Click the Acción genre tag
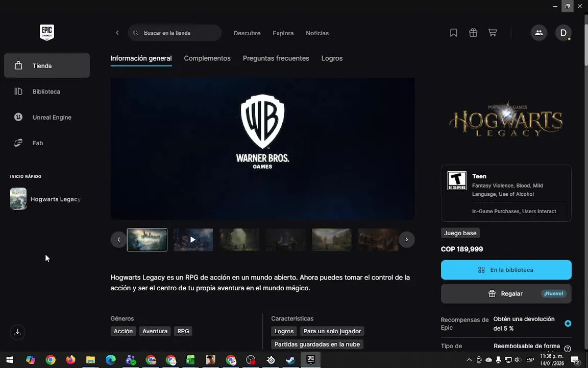Viewport: 588px width, 368px height. [124, 331]
